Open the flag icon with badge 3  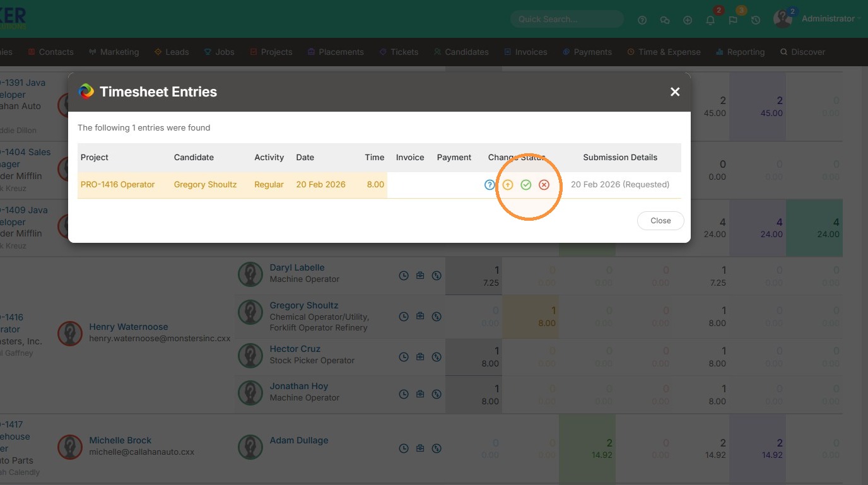[733, 20]
